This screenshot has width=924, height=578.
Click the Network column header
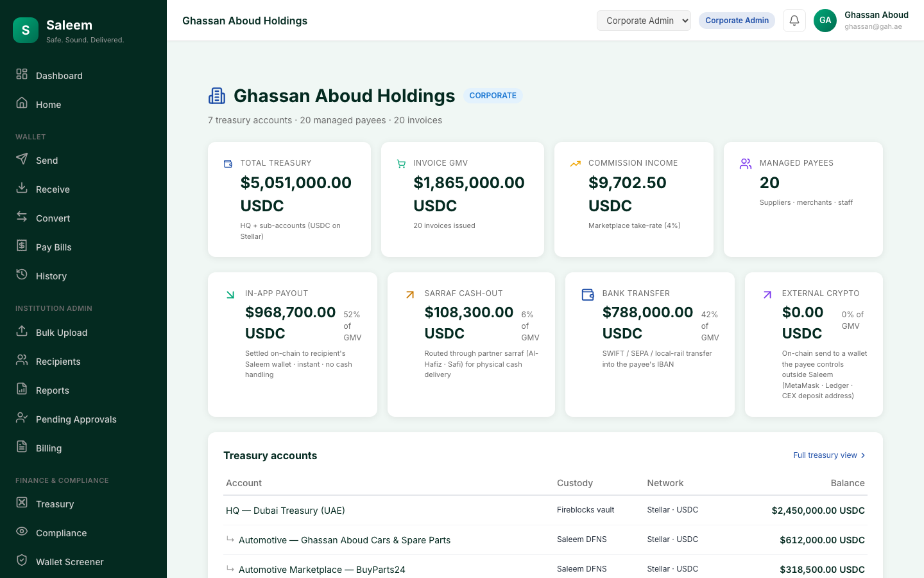665,483
